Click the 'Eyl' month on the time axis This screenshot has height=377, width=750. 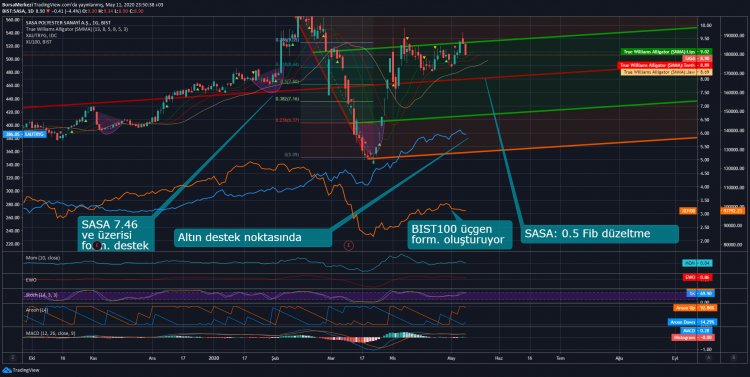click(x=675, y=357)
